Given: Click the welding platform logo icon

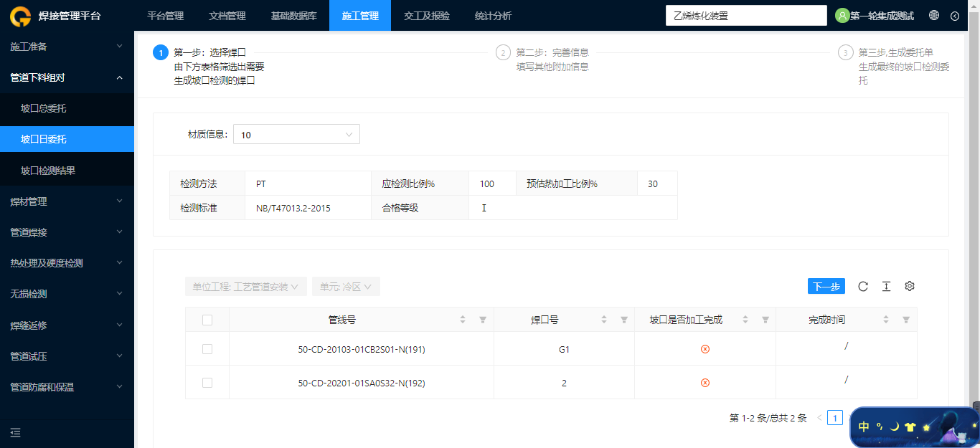Looking at the screenshot, I should (22, 15).
